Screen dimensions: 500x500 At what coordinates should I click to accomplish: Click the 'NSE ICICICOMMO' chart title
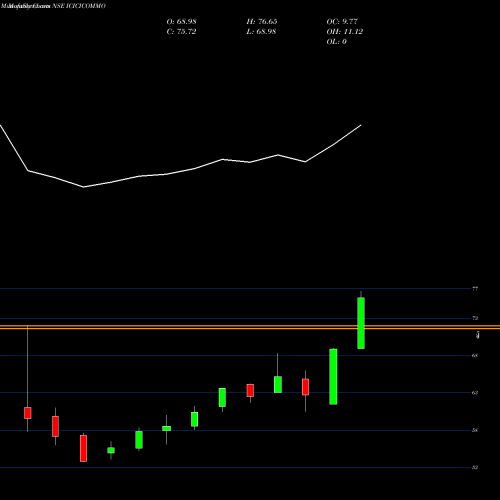tap(79, 6)
